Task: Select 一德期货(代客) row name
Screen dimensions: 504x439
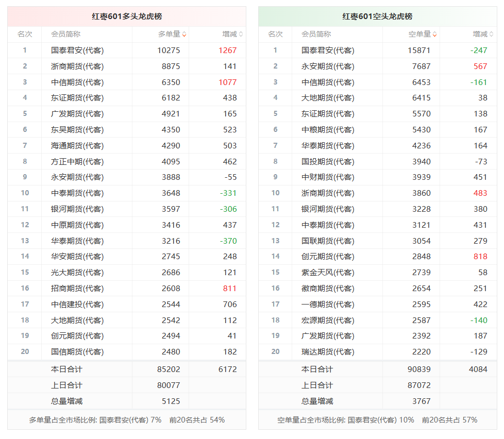Action: (328, 305)
